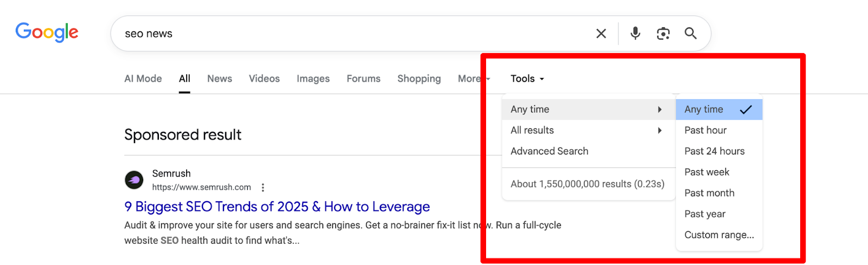Expand the Tools dropdown
The height and width of the screenshot is (265, 868).
527,79
